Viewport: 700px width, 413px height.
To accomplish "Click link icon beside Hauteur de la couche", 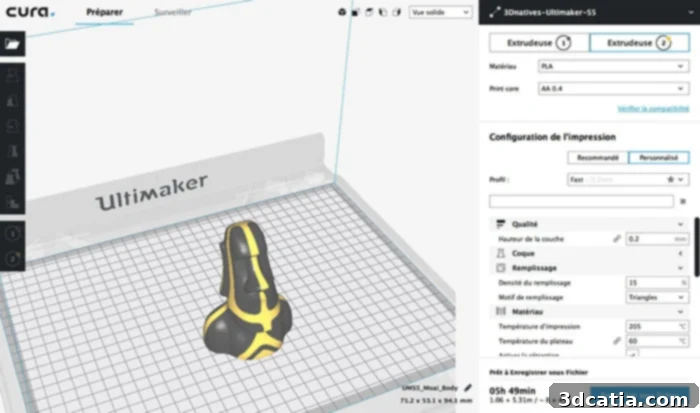I will 617,239.
